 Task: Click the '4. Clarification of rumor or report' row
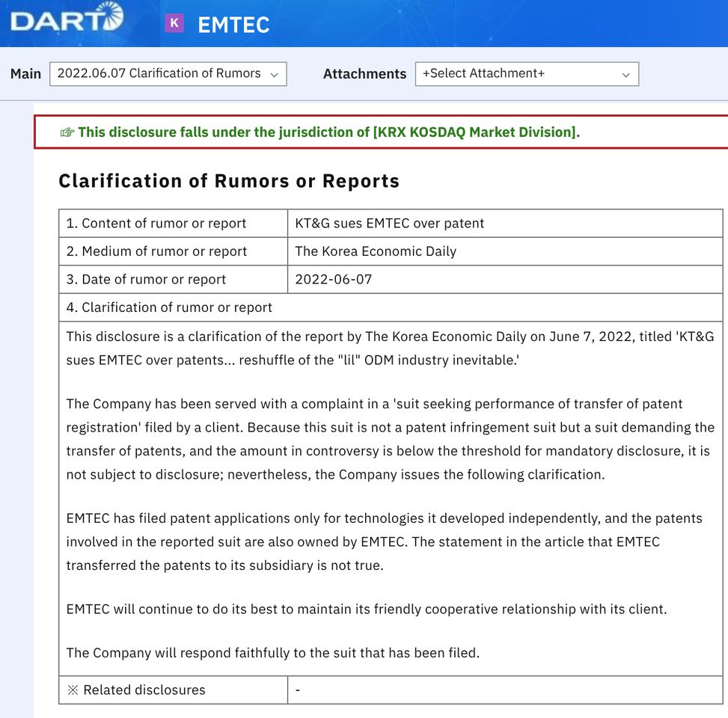391,307
